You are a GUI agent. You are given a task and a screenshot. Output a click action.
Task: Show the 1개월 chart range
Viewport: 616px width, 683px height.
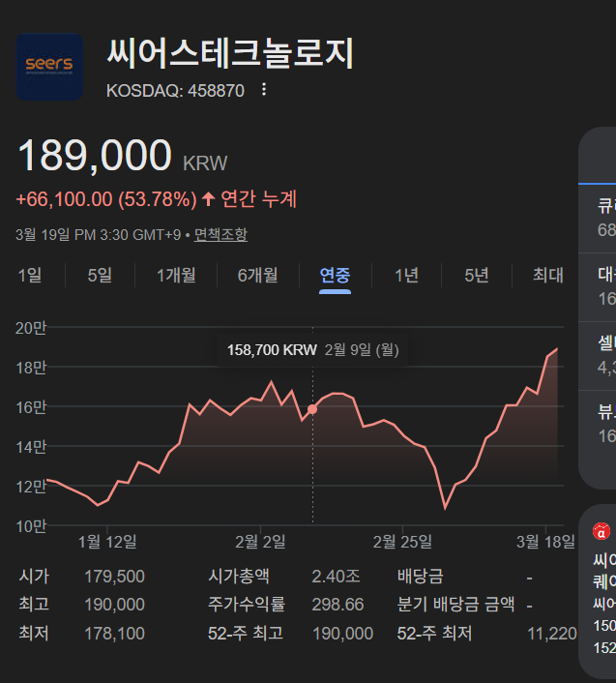(176, 276)
